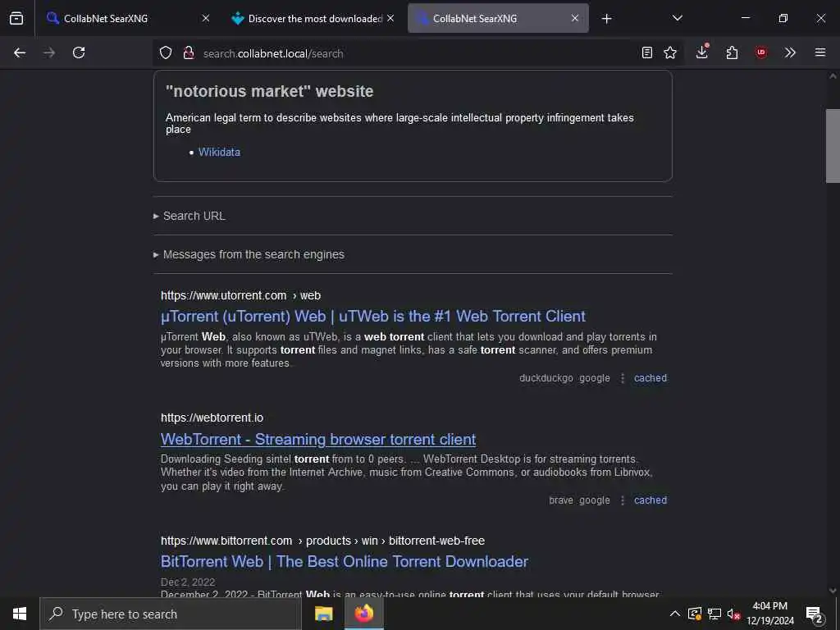Open the security warning tray icon
840x630 pixels.
(x=695, y=614)
